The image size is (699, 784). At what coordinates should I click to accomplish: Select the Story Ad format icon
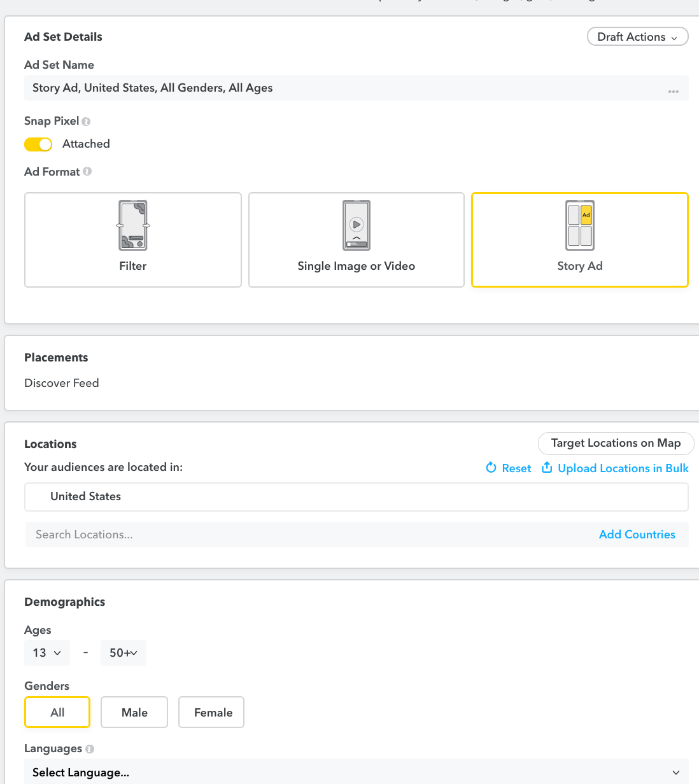pos(579,225)
